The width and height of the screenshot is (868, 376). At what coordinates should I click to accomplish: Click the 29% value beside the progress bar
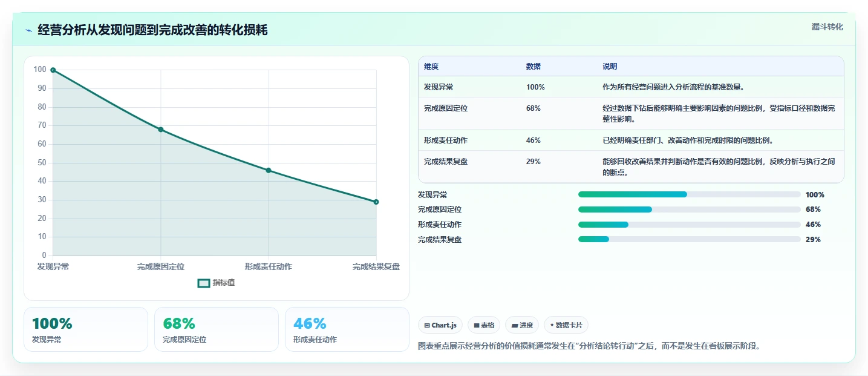(x=813, y=240)
